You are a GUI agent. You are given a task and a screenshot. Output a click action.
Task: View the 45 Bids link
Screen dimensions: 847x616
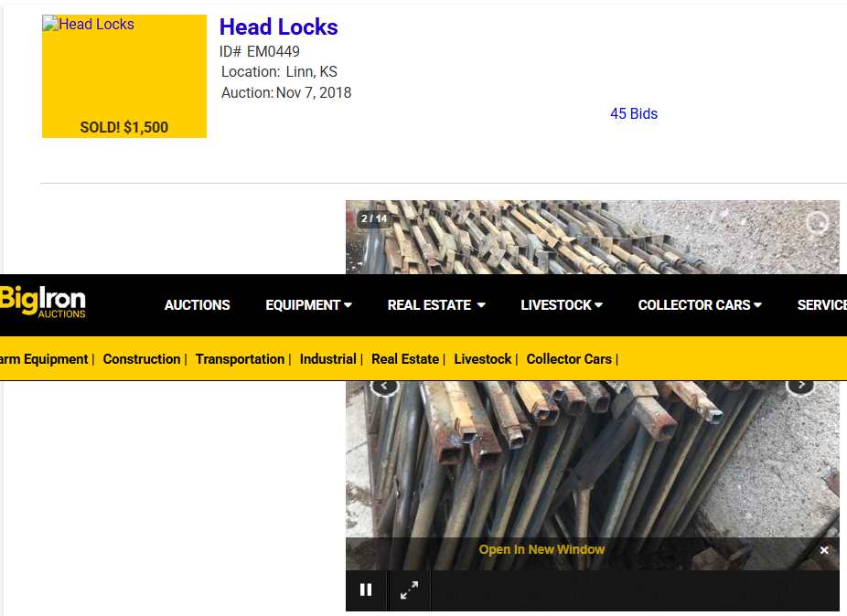pos(634,114)
